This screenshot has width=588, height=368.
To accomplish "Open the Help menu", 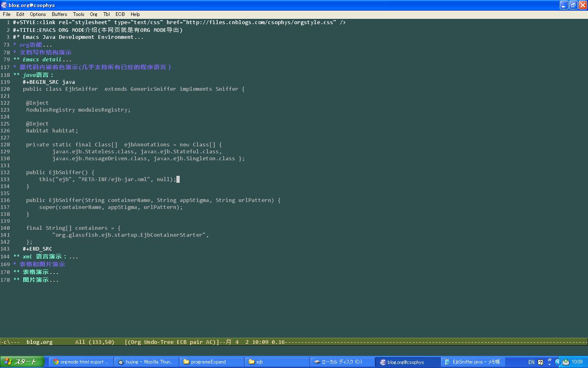I will (135, 14).
